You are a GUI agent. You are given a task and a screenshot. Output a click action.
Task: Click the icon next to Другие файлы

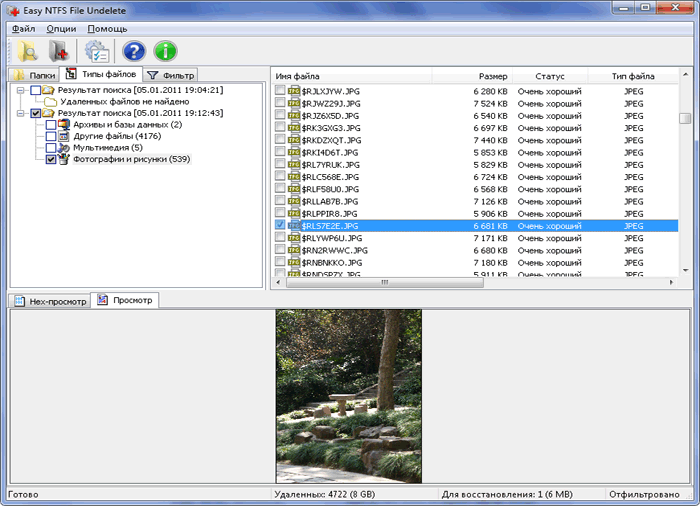pos(64,136)
